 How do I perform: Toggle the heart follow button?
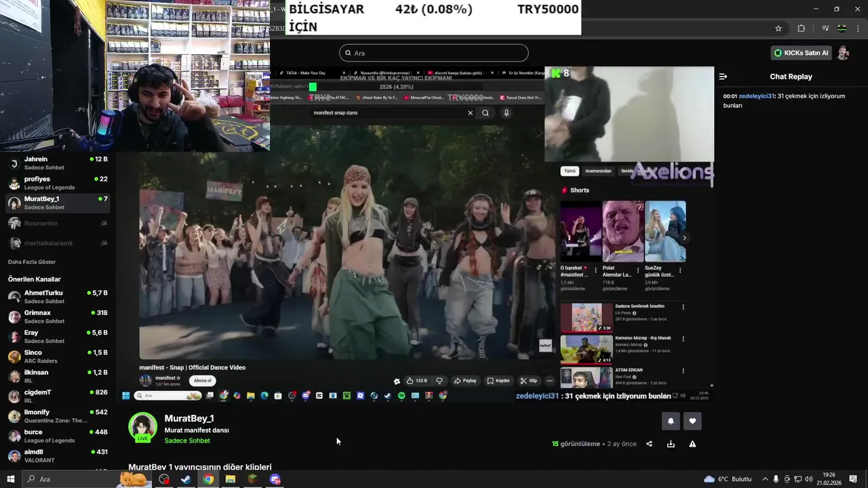[692, 421]
